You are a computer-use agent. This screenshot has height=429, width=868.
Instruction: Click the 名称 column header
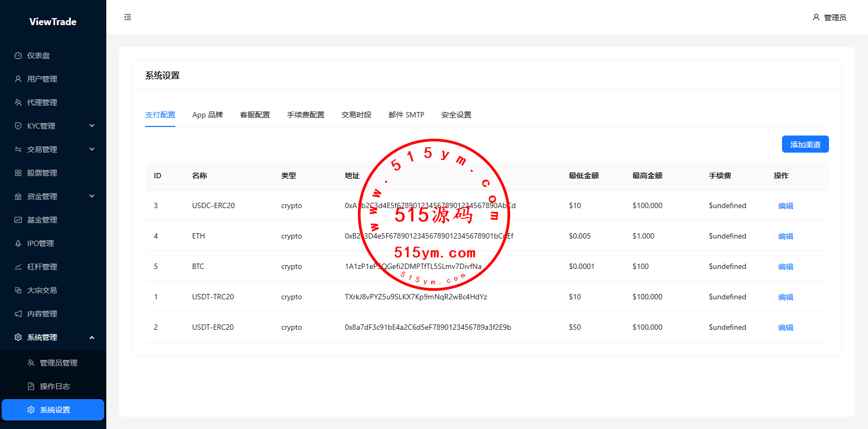199,176
